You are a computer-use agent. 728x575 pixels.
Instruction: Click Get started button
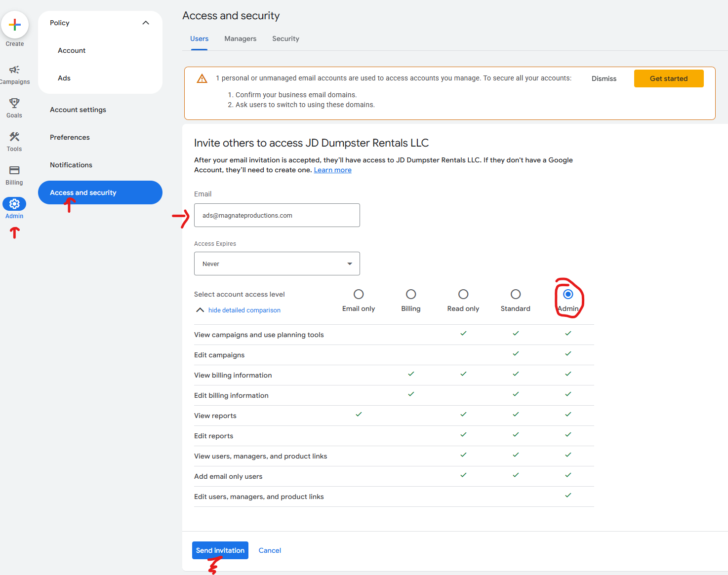[669, 78]
